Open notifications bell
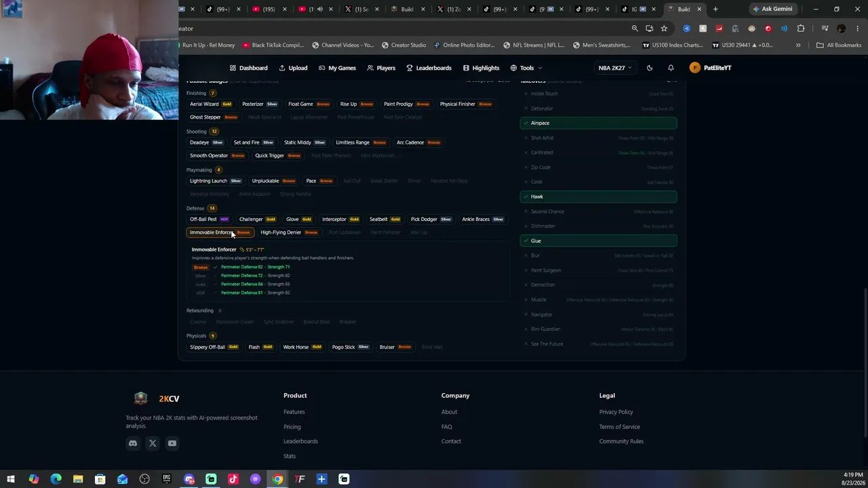Image resolution: width=868 pixels, height=488 pixels. 671,68
